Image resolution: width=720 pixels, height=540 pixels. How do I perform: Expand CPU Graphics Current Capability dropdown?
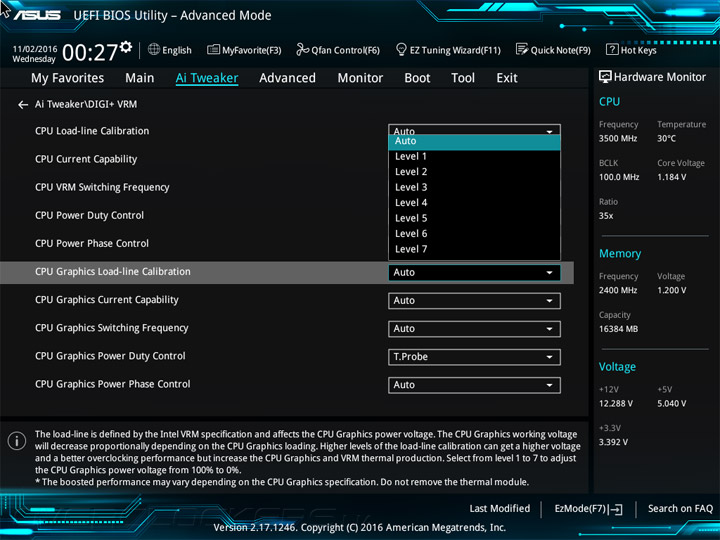point(474,301)
